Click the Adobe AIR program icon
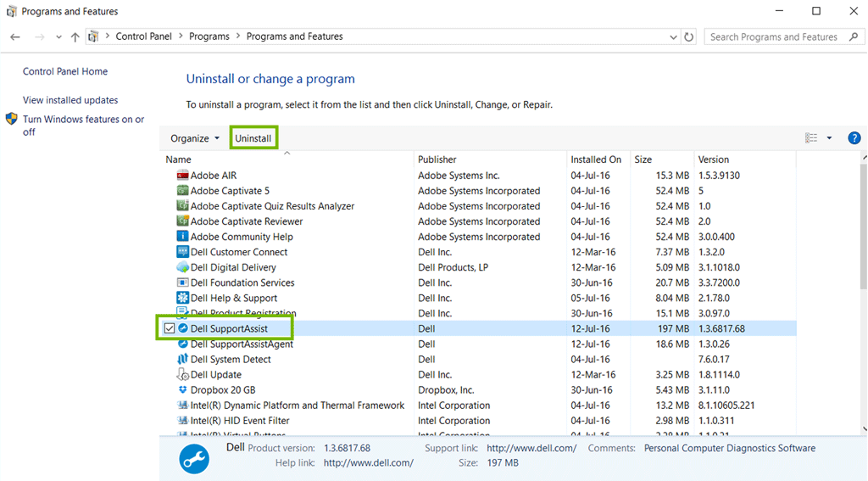The height and width of the screenshot is (481, 868). tap(182, 175)
